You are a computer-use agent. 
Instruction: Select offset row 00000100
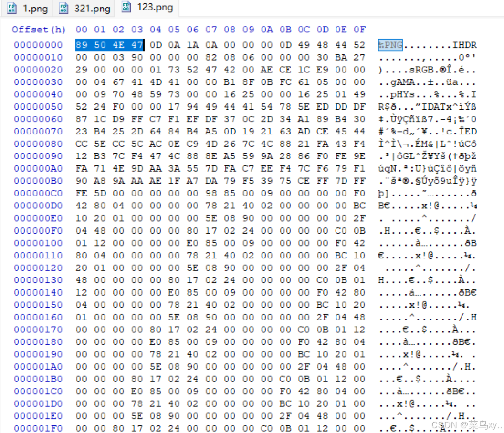tap(38, 243)
